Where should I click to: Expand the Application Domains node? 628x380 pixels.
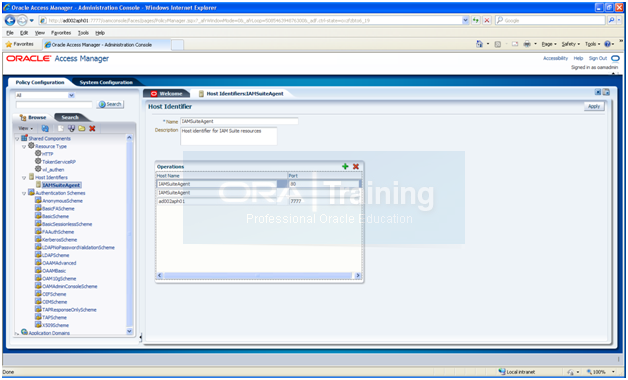click(x=17, y=333)
